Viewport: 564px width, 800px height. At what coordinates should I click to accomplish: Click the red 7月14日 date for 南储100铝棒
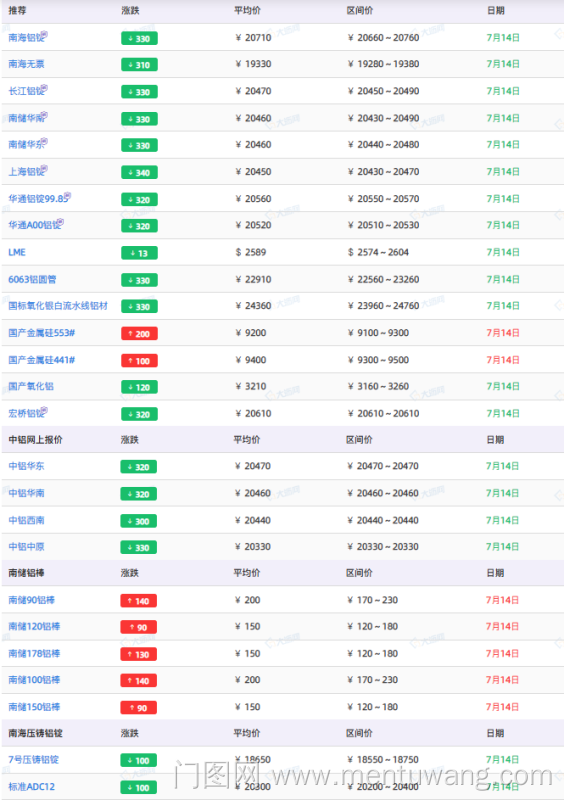coord(502,680)
